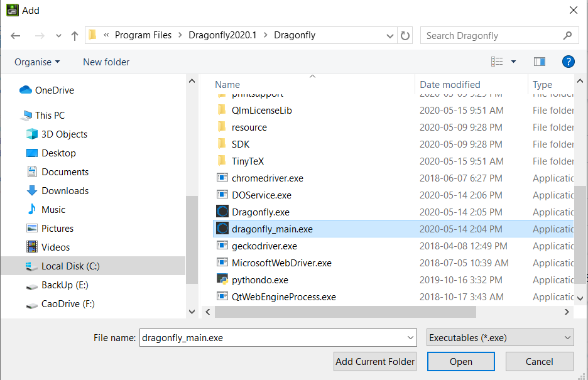Open Executables (*.exe) file type dropdown
The height and width of the screenshot is (380, 588).
click(500, 338)
